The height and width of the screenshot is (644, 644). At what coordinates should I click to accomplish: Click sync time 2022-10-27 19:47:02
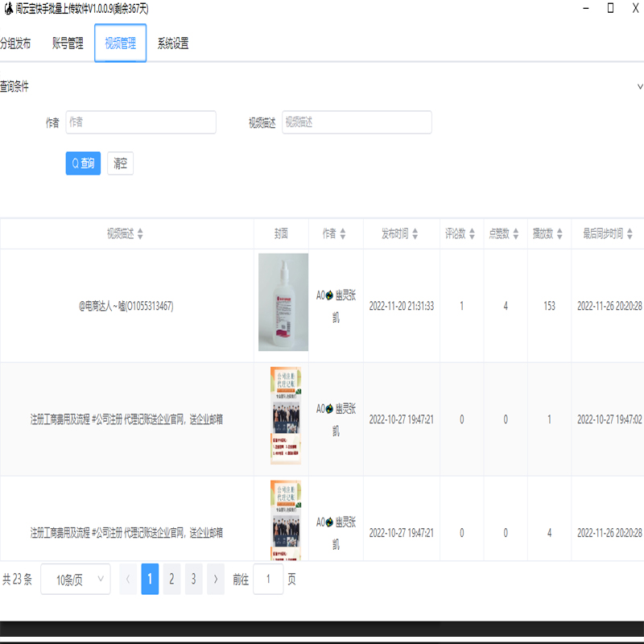[609, 419]
